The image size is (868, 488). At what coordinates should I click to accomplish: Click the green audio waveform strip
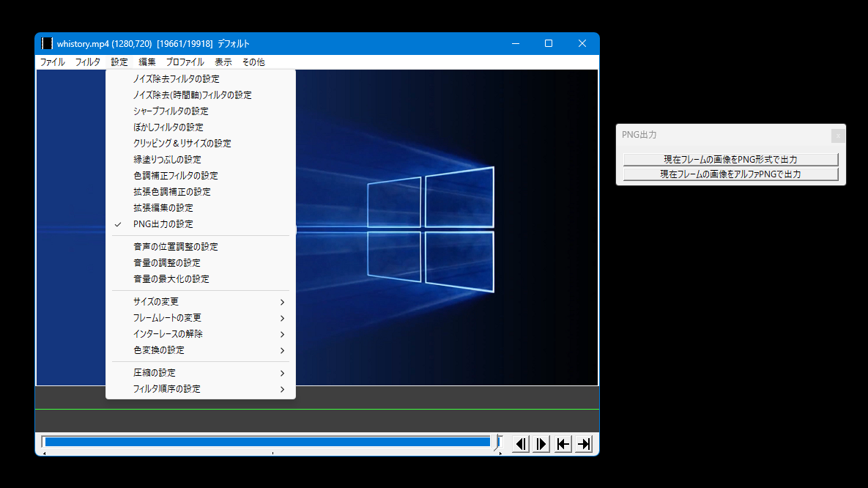click(317, 410)
